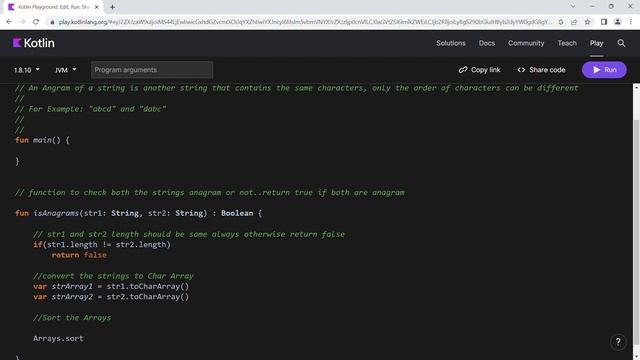
Task: Open the browser profile avatar icon
Action: pos(618,22)
